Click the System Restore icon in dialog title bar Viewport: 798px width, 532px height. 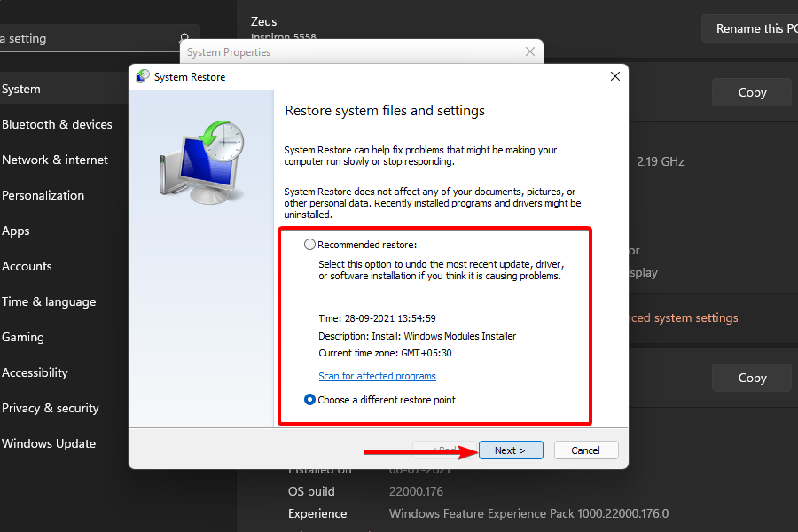coord(143,76)
